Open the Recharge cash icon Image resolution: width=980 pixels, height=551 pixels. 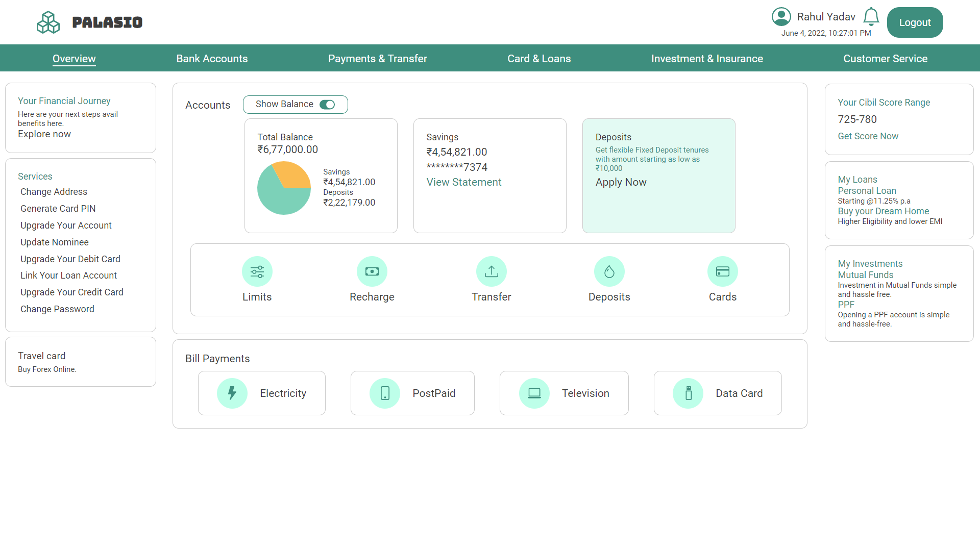coord(372,271)
